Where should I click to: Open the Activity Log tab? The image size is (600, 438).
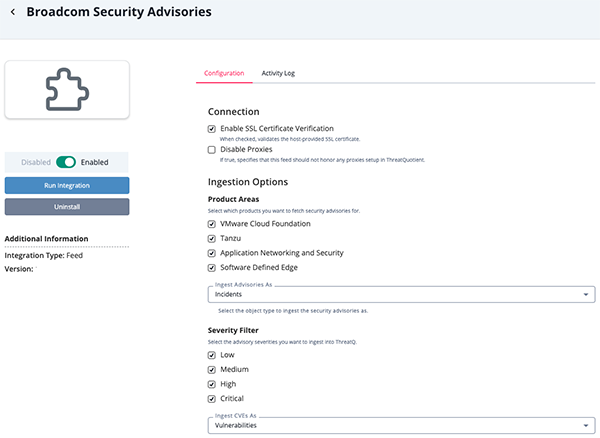click(278, 73)
